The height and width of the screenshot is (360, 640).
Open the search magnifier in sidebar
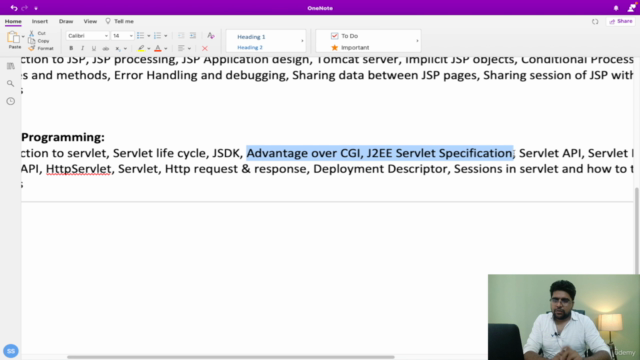tap(11, 84)
